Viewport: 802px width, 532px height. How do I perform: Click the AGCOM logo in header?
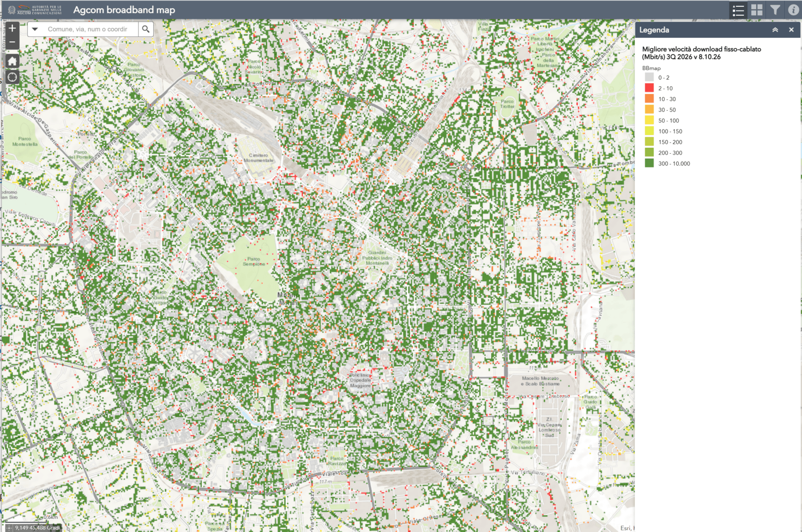[x=35, y=10]
